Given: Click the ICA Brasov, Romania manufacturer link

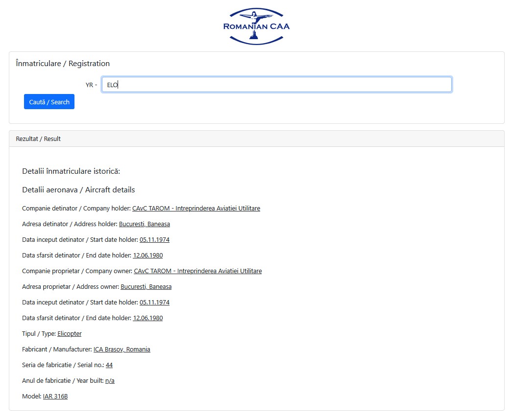Looking at the screenshot, I should coord(122,350).
